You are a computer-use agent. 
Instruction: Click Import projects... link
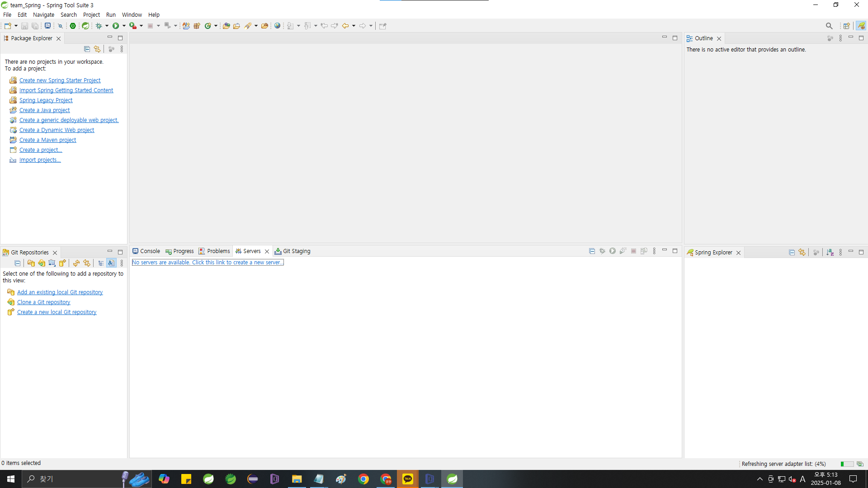point(40,160)
